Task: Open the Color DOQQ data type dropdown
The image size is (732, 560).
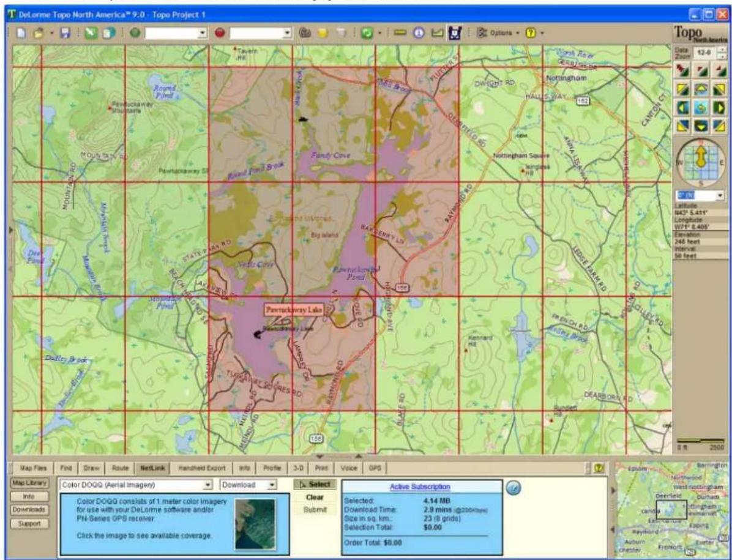Action: coord(208,485)
